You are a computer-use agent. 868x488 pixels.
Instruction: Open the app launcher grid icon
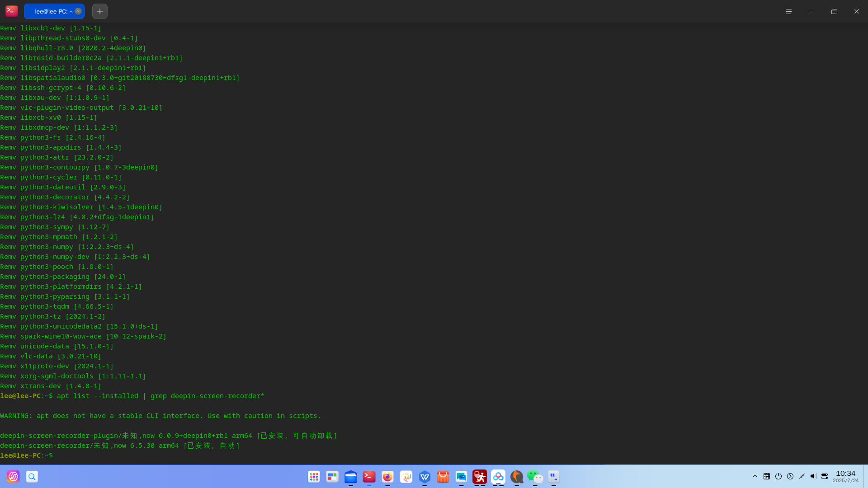[314, 476]
